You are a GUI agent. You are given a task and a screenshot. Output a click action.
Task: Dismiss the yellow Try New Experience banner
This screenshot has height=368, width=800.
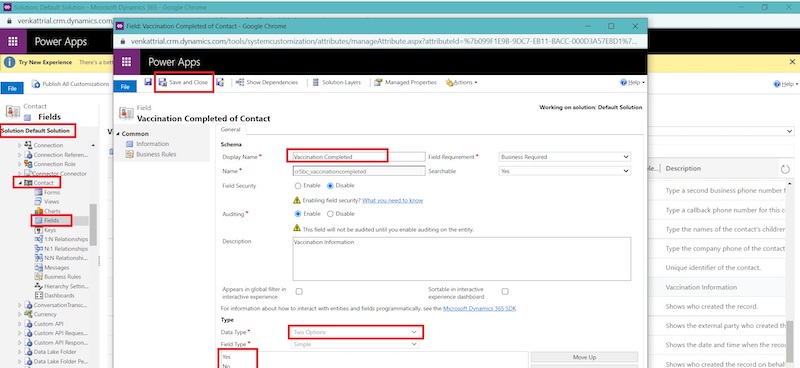[x=792, y=62]
